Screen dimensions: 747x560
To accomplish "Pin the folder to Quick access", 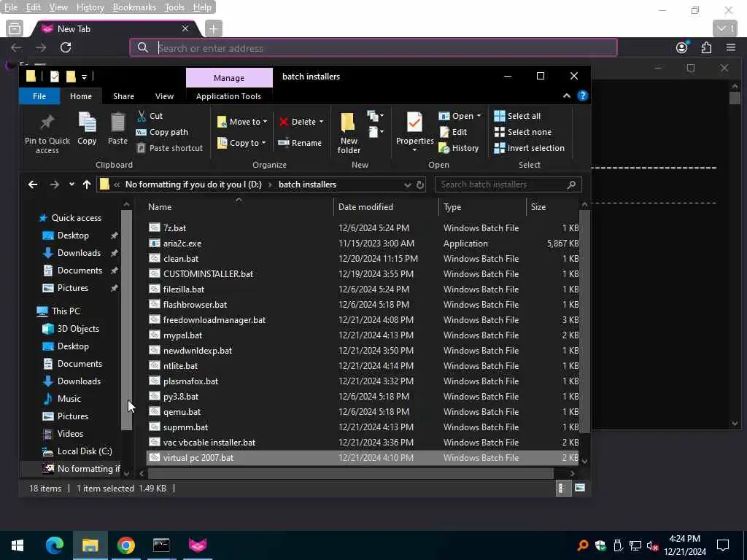I will click(47, 133).
